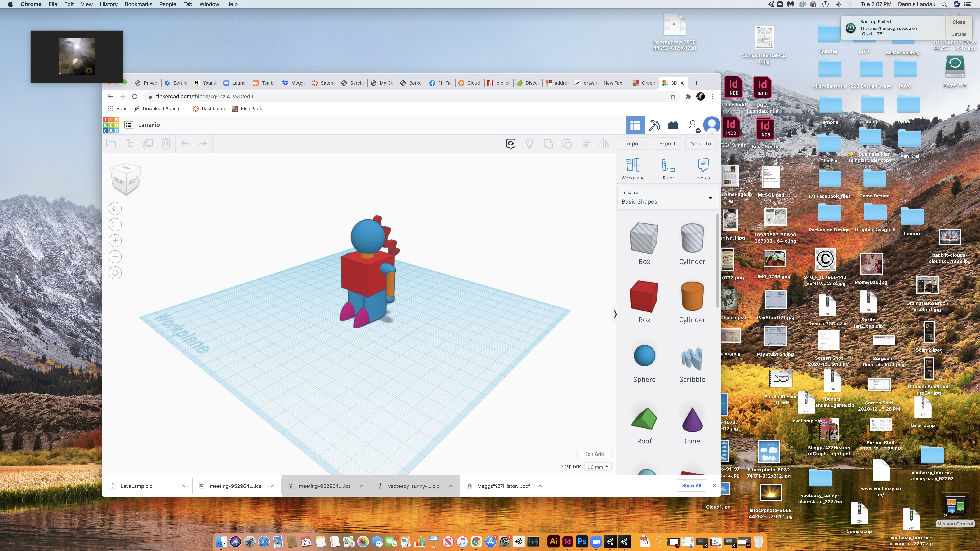This screenshot has width=980, height=551.
Task: Expand first meeting-952964 ics download chevron
Action: coord(272,486)
